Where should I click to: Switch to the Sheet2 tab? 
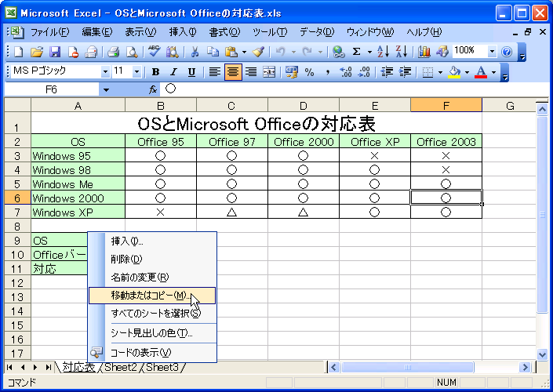point(120,368)
